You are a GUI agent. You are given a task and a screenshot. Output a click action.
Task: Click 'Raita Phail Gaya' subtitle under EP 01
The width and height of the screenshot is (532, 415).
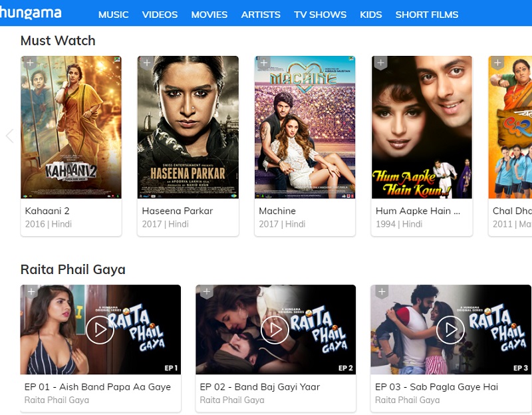[x=57, y=400]
